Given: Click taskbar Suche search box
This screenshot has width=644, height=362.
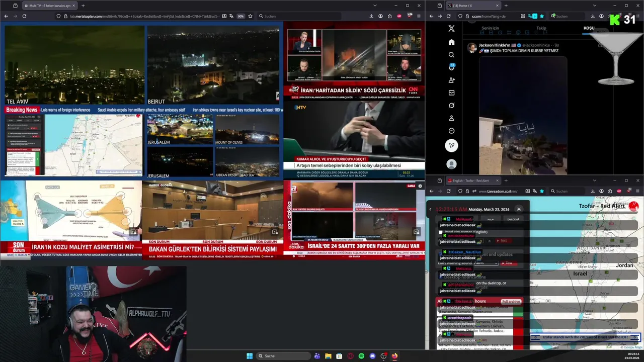Looking at the screenshot, I should 283,356.
